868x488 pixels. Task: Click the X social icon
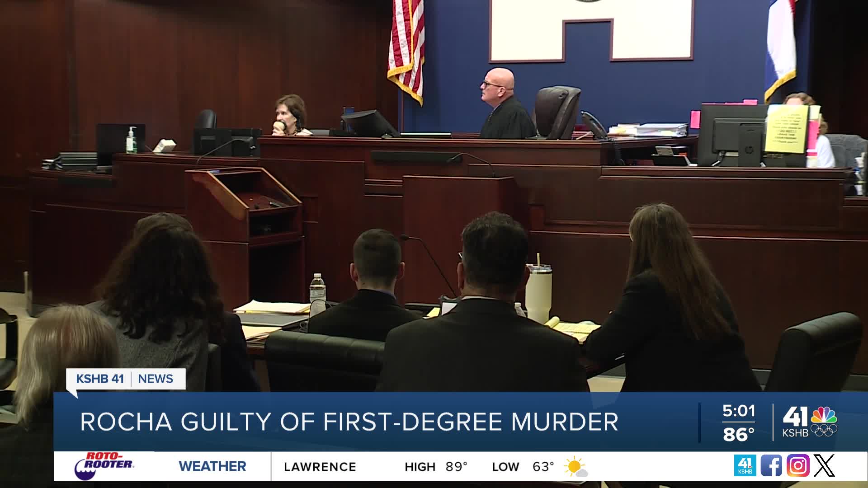tap(824, 465)
